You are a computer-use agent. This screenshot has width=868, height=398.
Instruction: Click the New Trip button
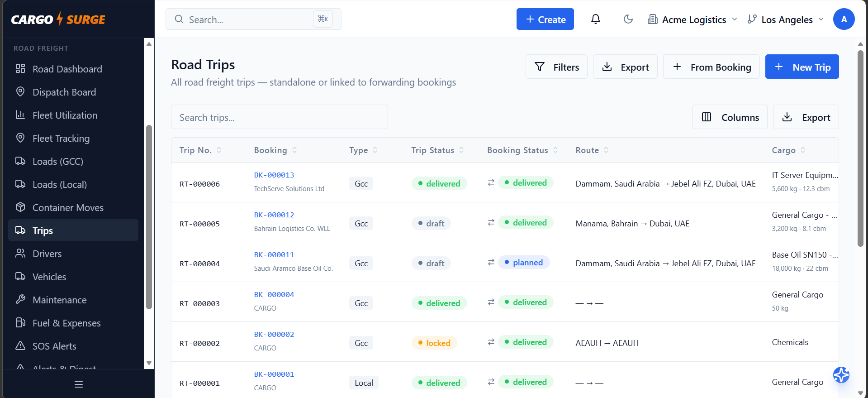click(x=802, y=67)
